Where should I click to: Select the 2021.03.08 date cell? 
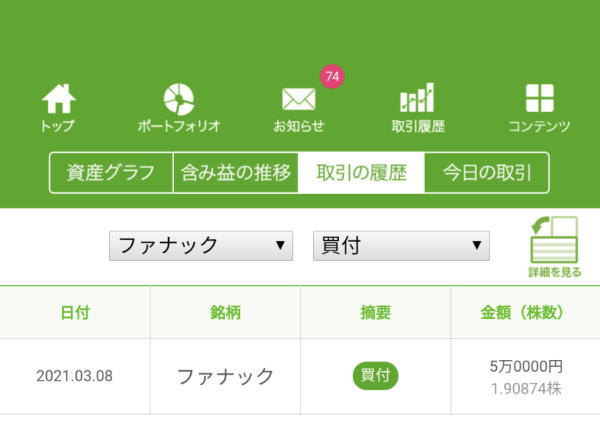(75, 377)
